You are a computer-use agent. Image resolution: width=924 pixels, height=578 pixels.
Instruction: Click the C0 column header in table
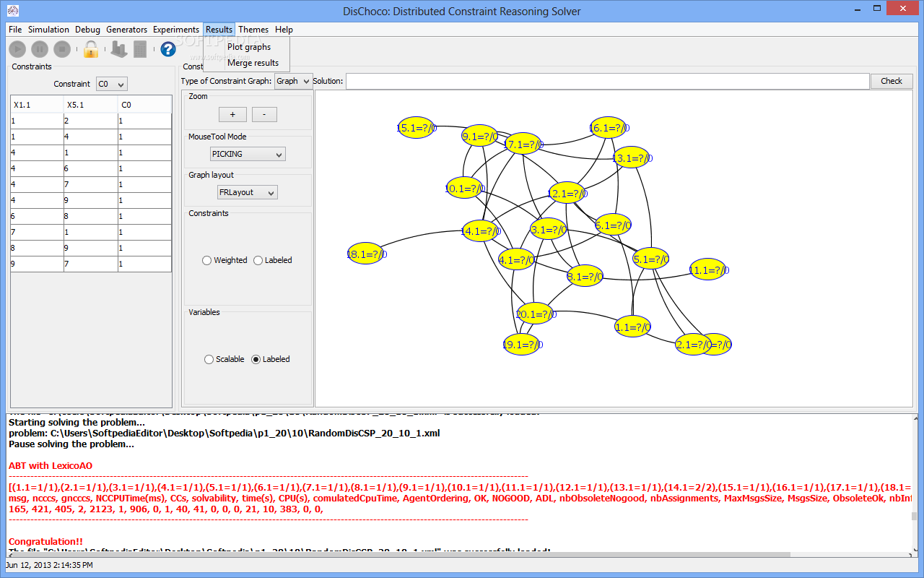coord(144,105)
